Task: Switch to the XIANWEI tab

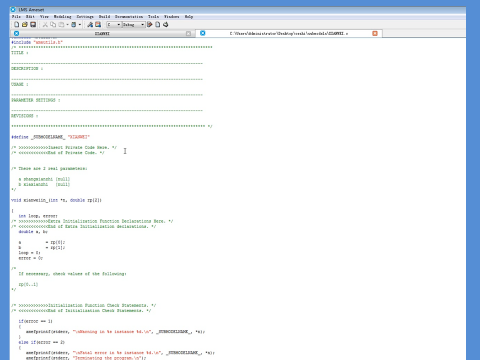Action: [102, 33]
